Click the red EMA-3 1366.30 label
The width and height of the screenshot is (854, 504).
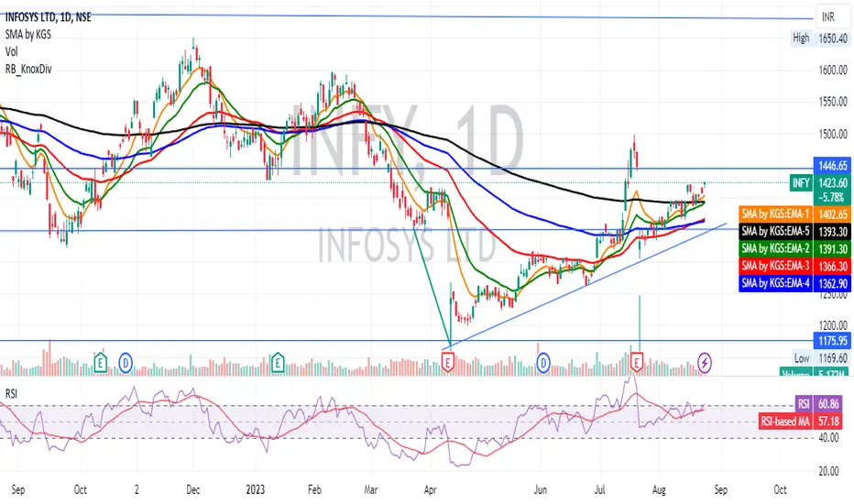(795, 266)
